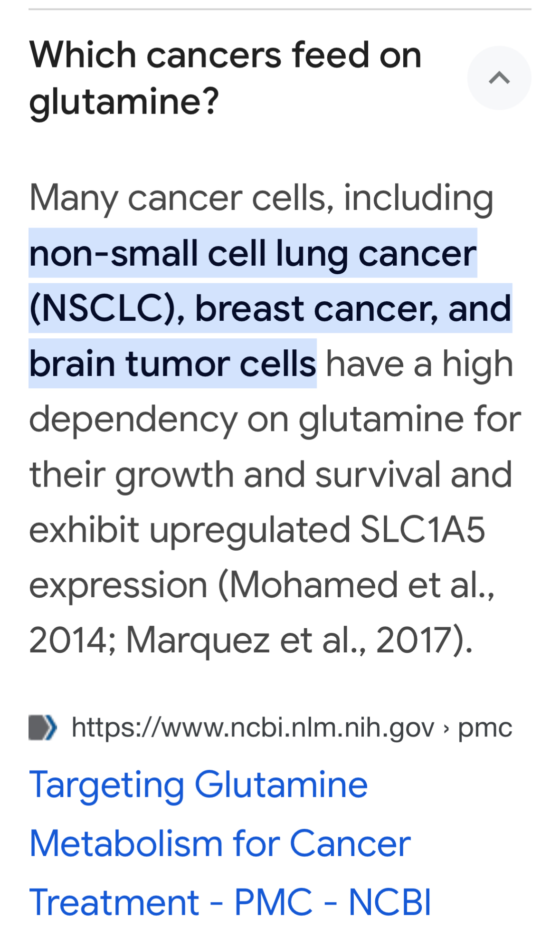
Task: Tap 'have a high' after highlighted text
Action: [419, 364]
